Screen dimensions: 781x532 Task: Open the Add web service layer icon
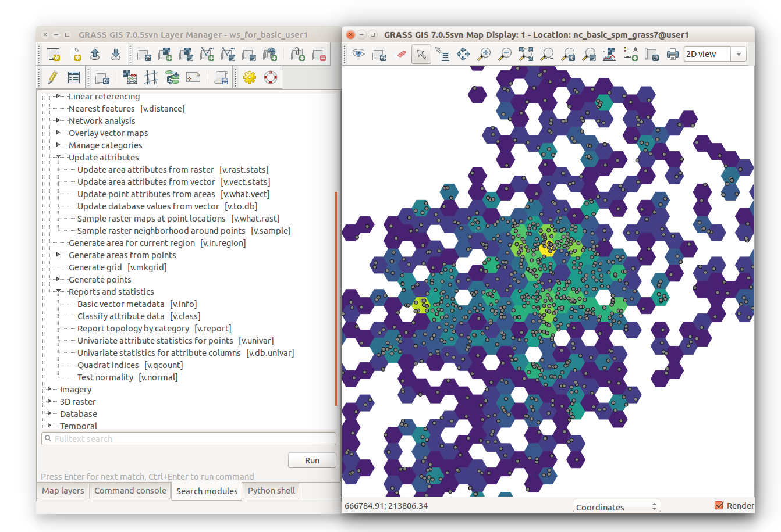pyautogui.click(x=270, y=55)
